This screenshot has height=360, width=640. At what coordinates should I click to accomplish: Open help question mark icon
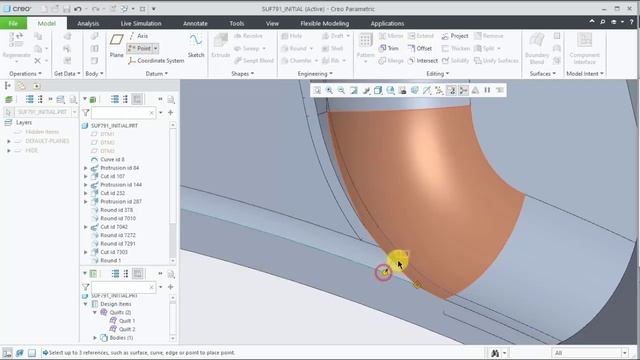point(631,22)
